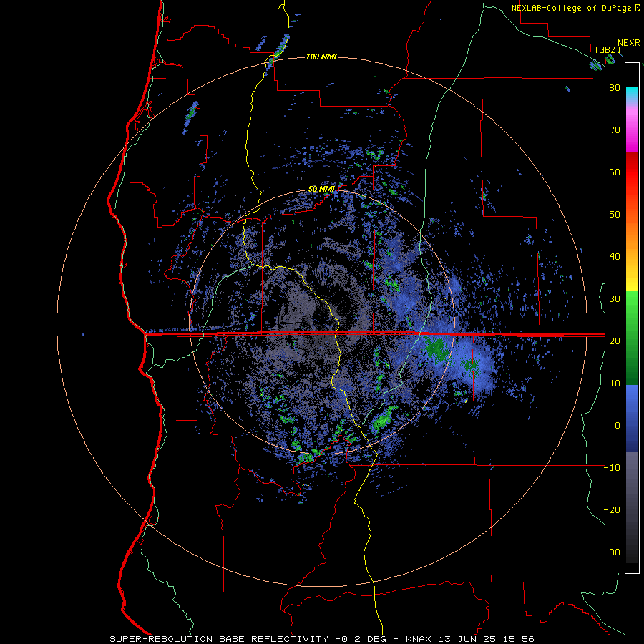644x644 pixels.
Task: Click the 50 NMI range ring label
Action: (x=321, y=189)
